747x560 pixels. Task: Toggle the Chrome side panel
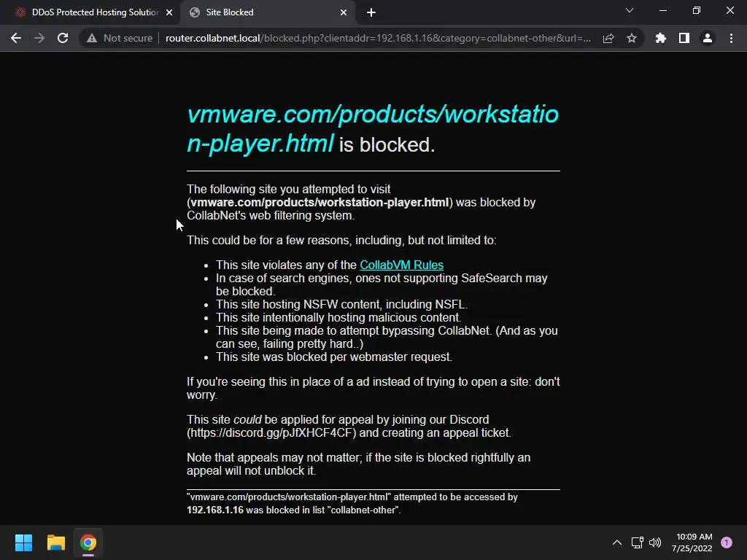tap(684, 38)
